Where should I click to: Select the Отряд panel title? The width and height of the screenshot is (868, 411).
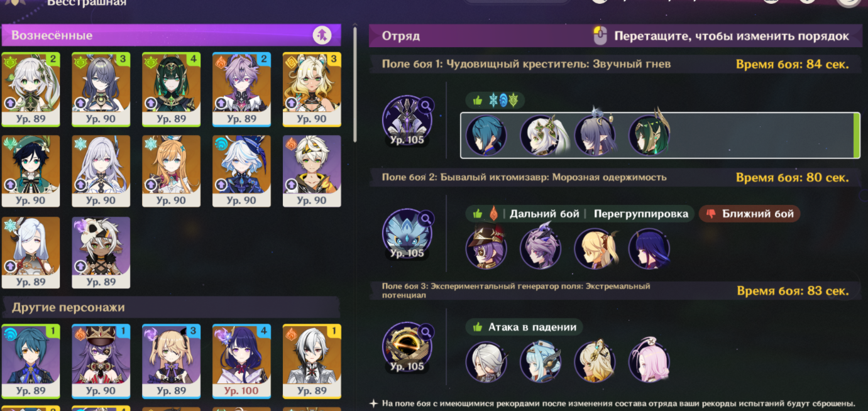click(x=400, y=36)
